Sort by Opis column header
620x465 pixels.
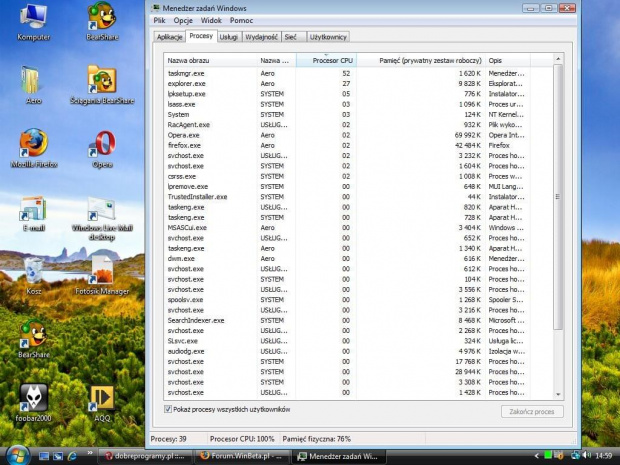pyautogui.click(x=508, y=60)
